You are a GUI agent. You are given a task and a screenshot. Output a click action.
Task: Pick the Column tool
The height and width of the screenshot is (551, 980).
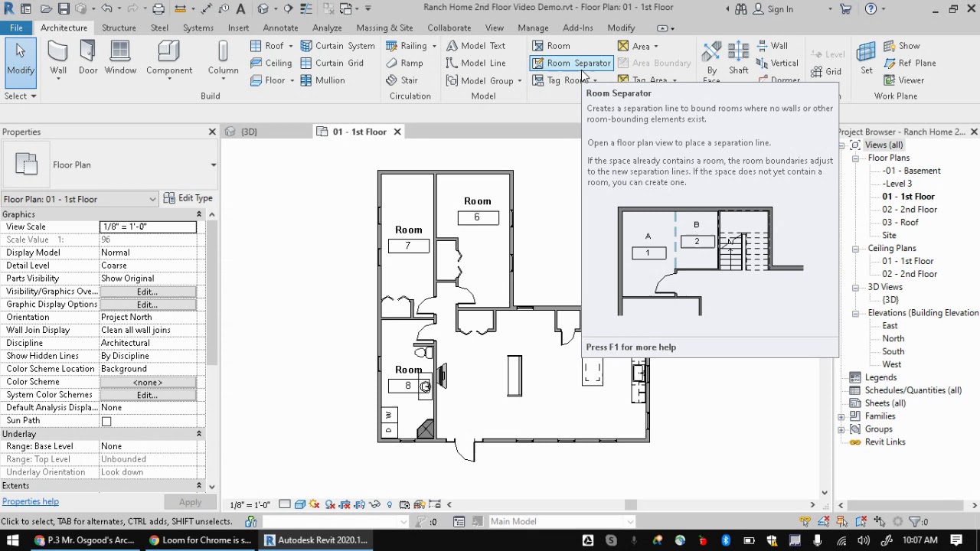(x=223, y=58)
